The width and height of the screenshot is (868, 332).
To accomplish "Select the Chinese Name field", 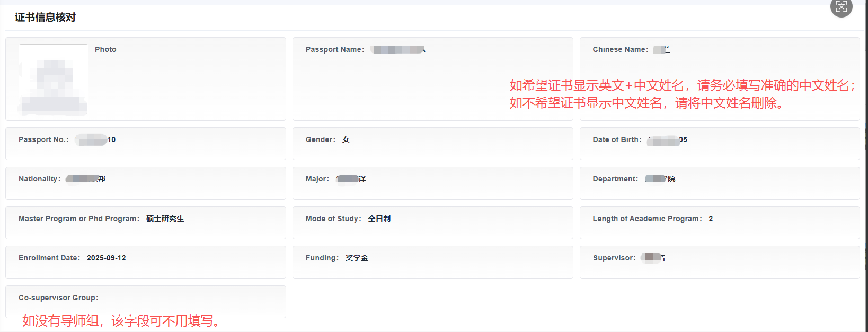I will (x=720, y=79).
